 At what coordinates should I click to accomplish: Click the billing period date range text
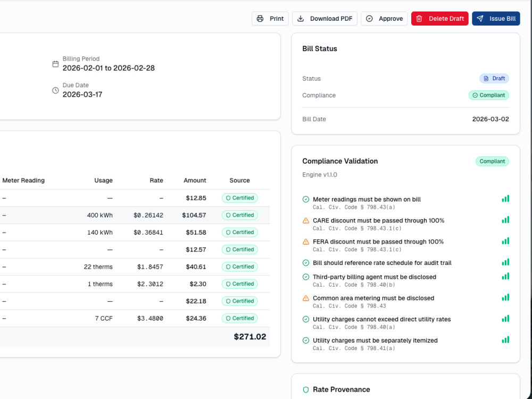click(109, 68)
